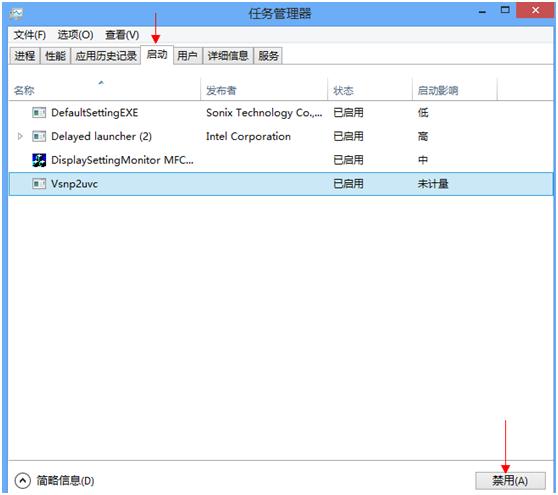Image resolution: width=558 pixels, height=495 pixels.
Task: Sort by the 名称 column header
Action: pyautogui.click(x=104, y=90)
